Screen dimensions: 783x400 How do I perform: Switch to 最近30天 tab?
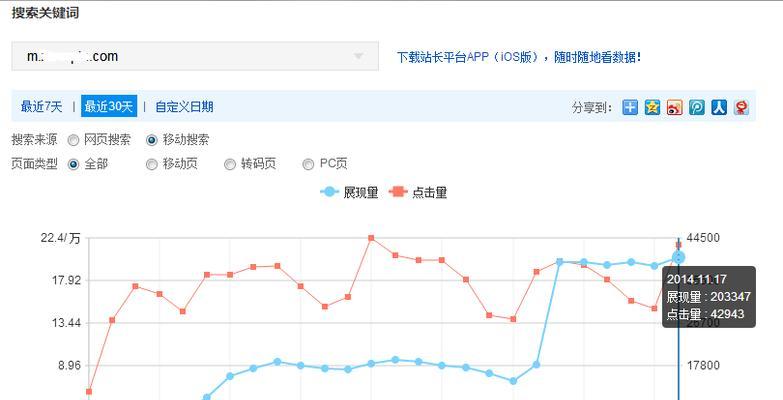click(109, 107)
